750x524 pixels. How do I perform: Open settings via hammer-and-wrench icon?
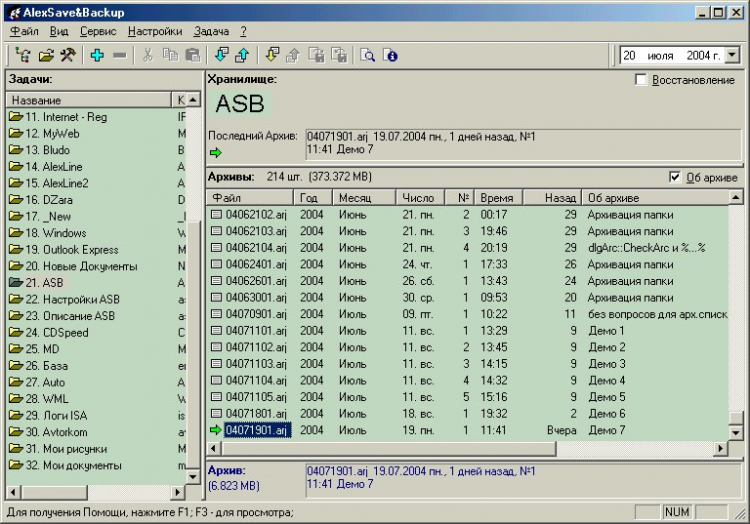(x=68, y=56)
